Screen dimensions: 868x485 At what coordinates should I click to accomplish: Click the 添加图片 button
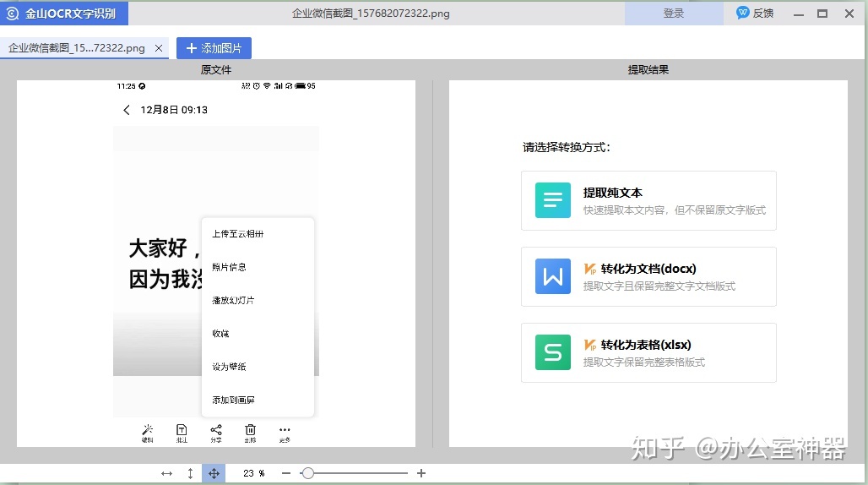(x=214, y=48)
